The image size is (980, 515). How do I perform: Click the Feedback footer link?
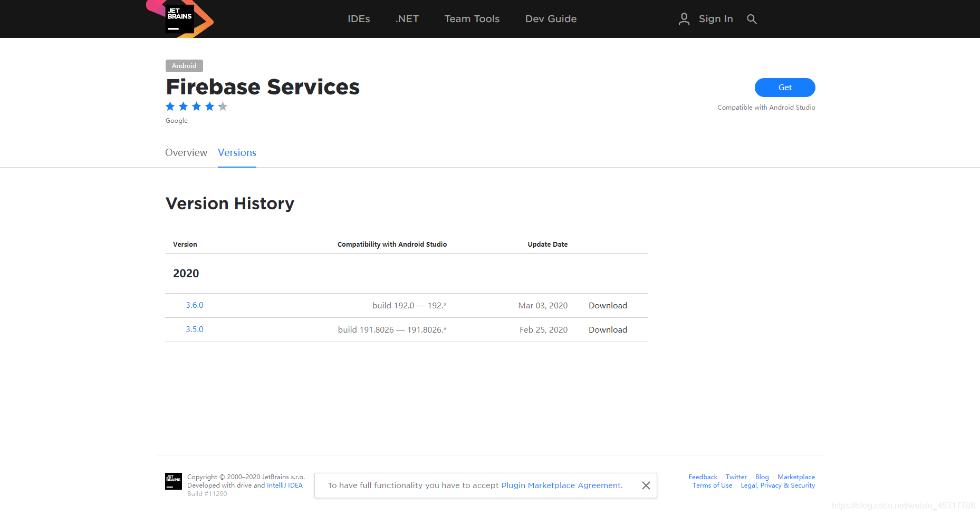[x=703, y=477]
